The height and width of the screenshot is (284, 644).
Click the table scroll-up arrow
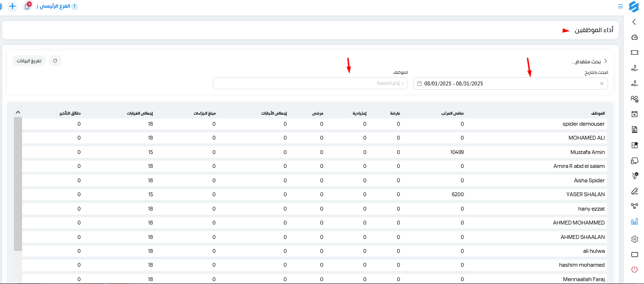[x=18, y=112]
